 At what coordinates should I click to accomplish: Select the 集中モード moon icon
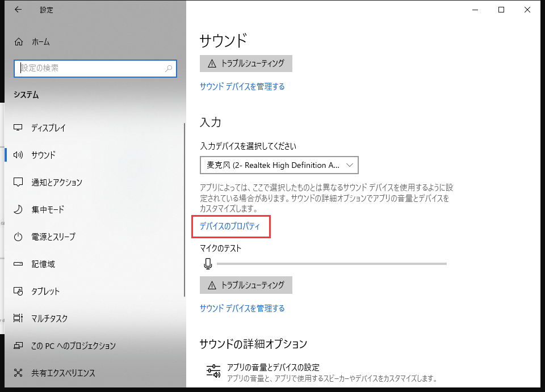point(18,209)
